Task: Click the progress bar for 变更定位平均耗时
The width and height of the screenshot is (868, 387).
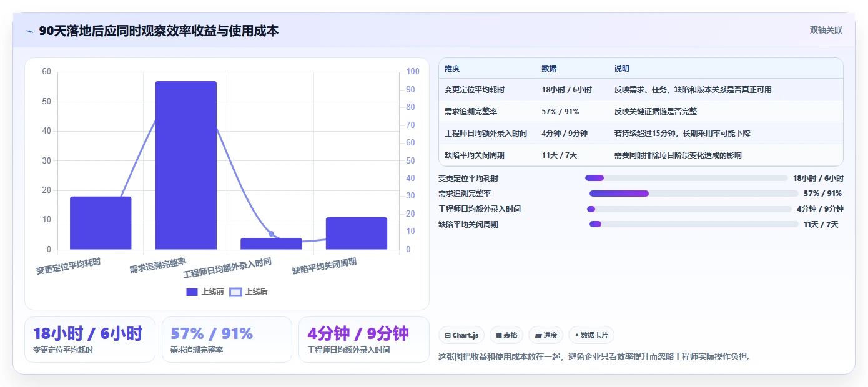Action: (686, 178)
